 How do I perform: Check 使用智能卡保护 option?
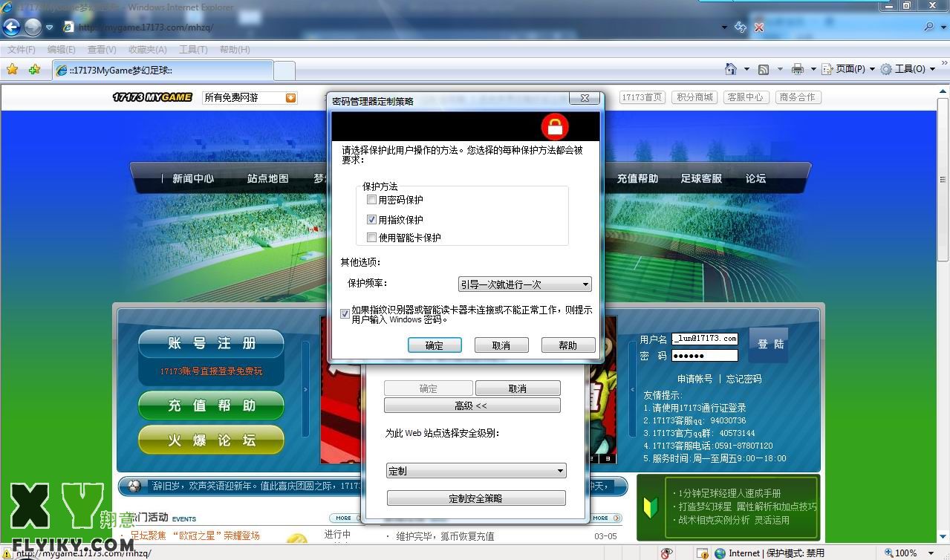click(372, 238)
